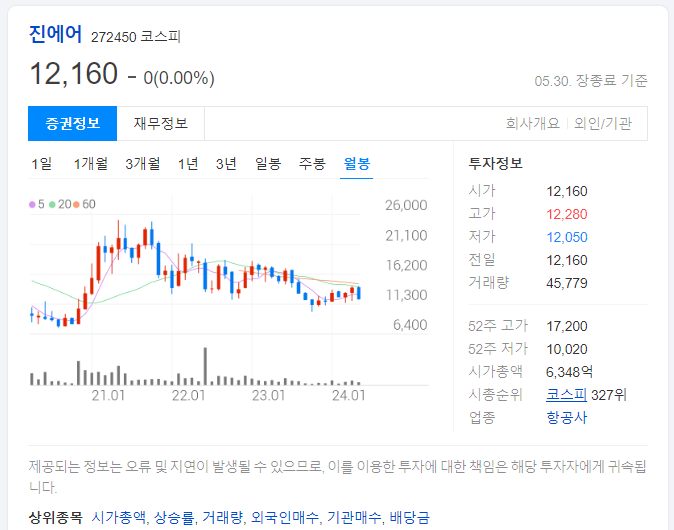Show the 1년 chart period
Screen dimensions: 674x530
pyautogui.click(x=188, y=164)
